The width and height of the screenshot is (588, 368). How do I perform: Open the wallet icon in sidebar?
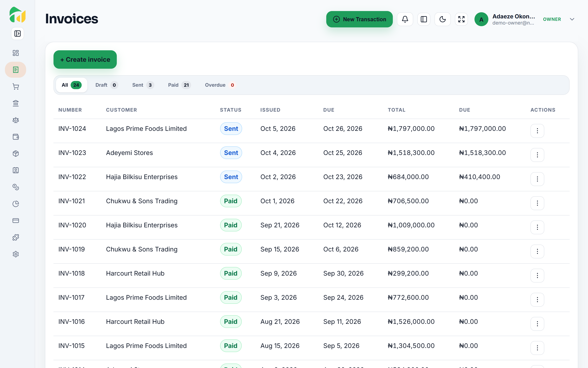[x=16, y=137]
